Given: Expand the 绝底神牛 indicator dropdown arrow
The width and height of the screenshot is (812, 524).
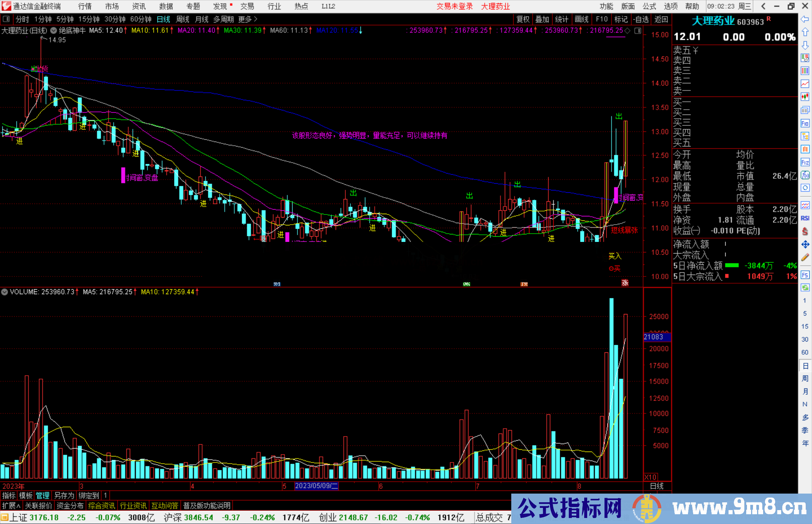Looking at the screenshot, I should [53, 31].
